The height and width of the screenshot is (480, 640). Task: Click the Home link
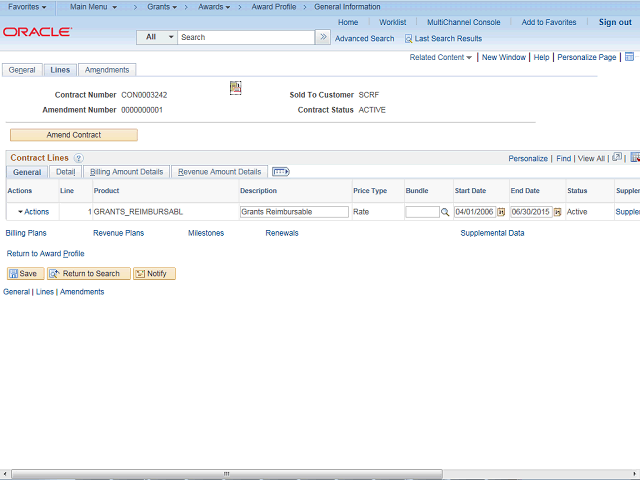tap(348, 22)
